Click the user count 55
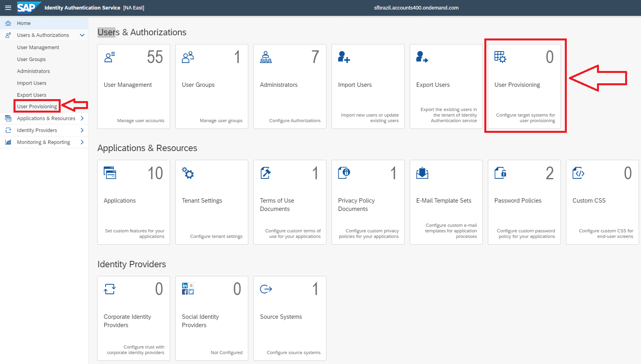The image size is (641, 364). pyautogui.click(x=155, y=57)
